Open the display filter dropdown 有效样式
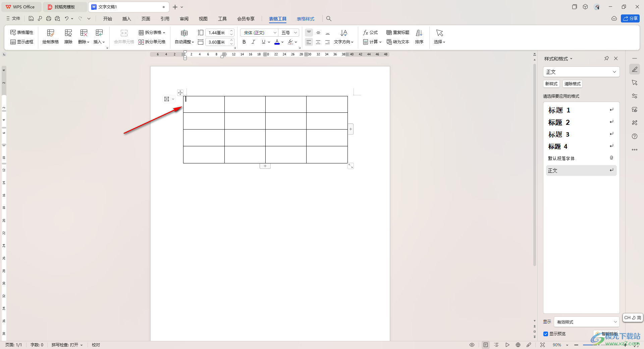The image size is (644, 349). pos(586,322)
